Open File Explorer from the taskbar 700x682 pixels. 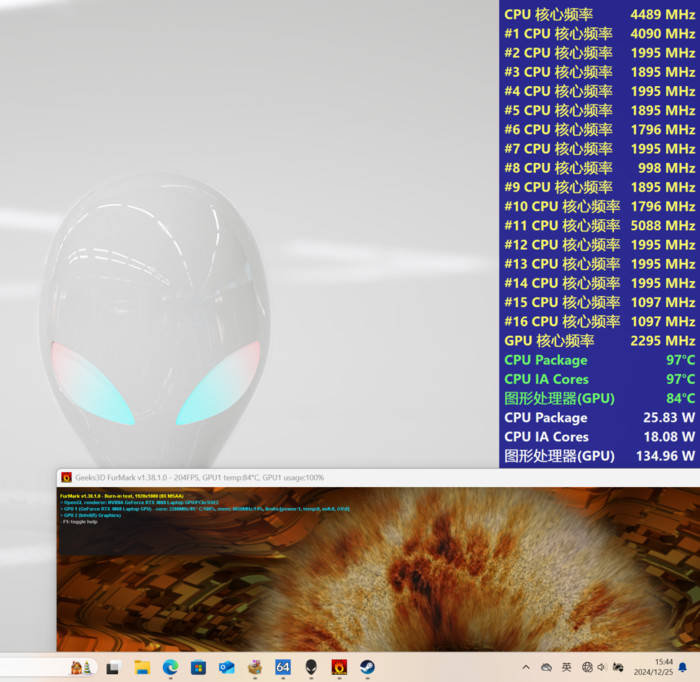(x=142, y=667)
